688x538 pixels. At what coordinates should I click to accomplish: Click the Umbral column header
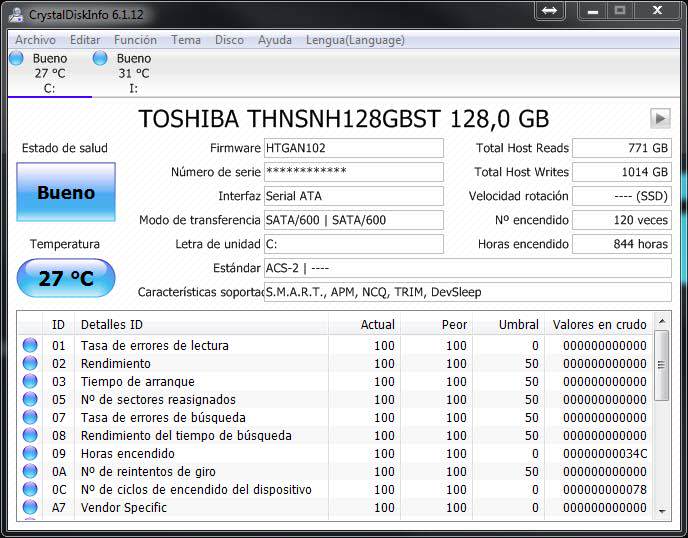509,324
